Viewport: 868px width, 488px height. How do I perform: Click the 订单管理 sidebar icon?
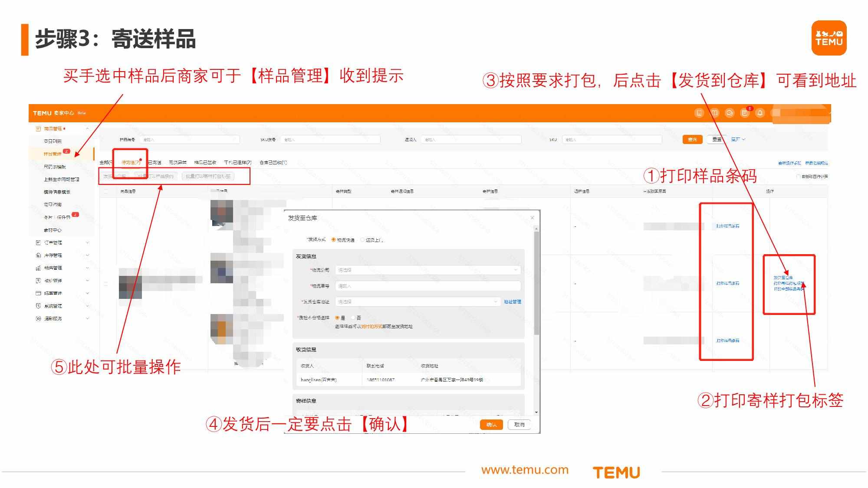click(x=38, y=242)
